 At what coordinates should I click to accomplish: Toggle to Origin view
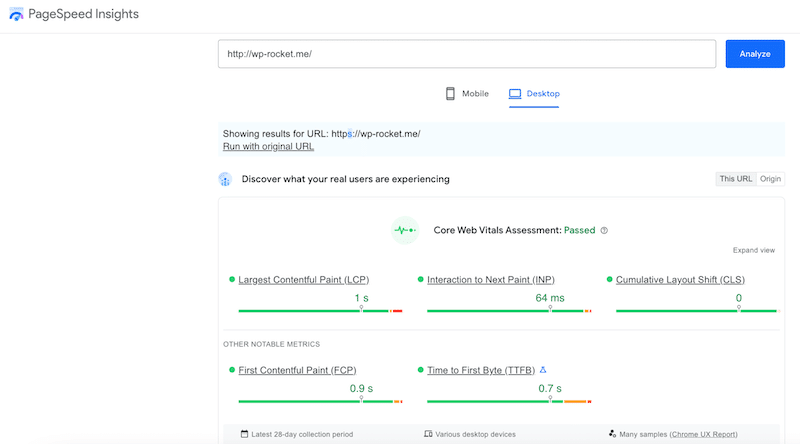pyautogui.click(x=770, y=179)
